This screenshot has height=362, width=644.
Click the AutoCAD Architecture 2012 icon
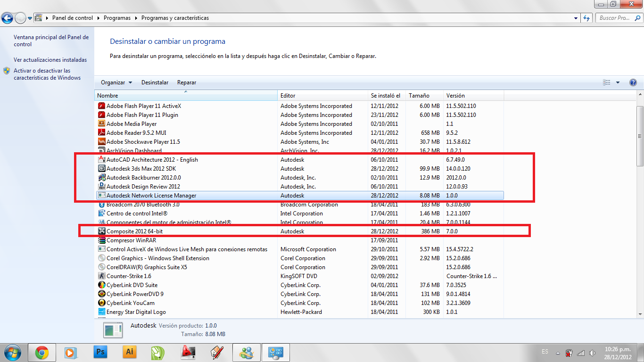click(x=101, y=160)
